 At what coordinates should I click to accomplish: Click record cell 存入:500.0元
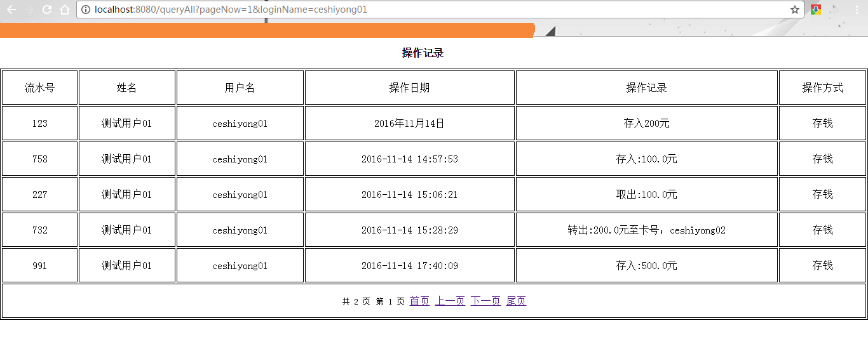[x=647, y=265]
